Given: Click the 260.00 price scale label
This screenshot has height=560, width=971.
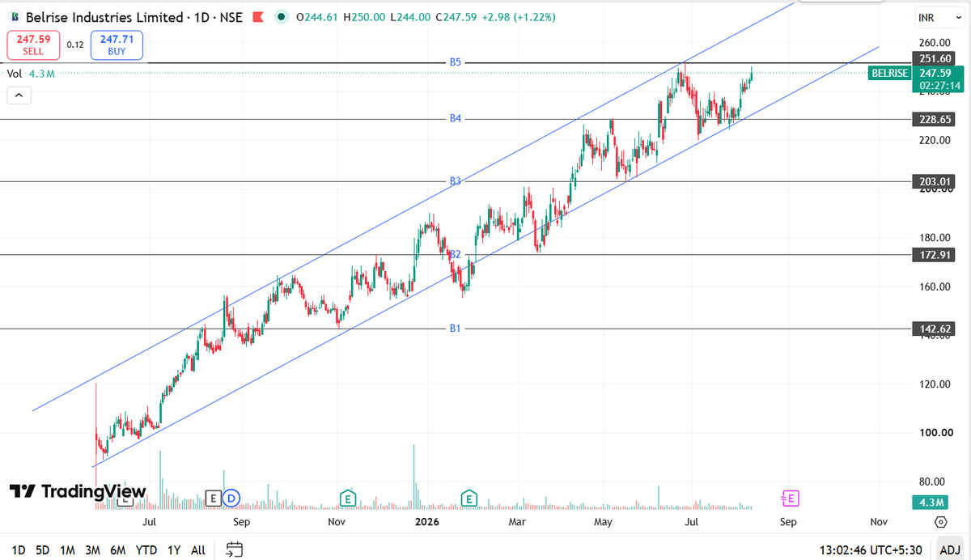Looking at the screenshot, I should 936,43.
